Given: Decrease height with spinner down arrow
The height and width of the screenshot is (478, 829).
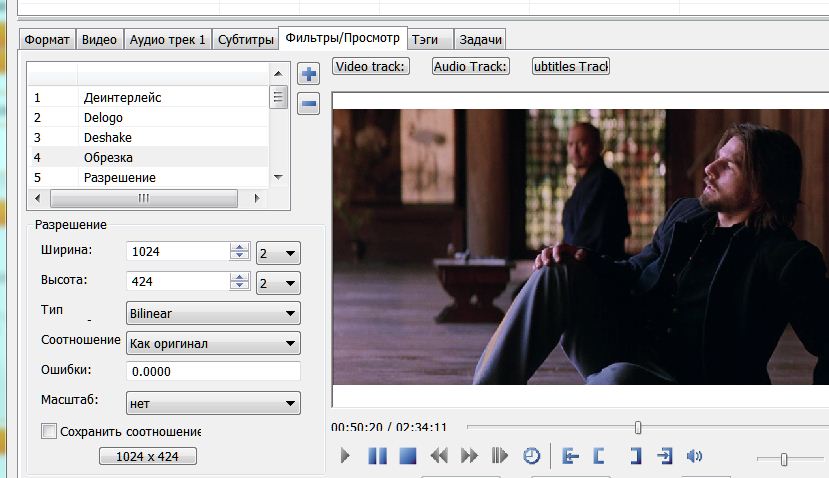Looking at the screenshot, I should pos(240,286).
